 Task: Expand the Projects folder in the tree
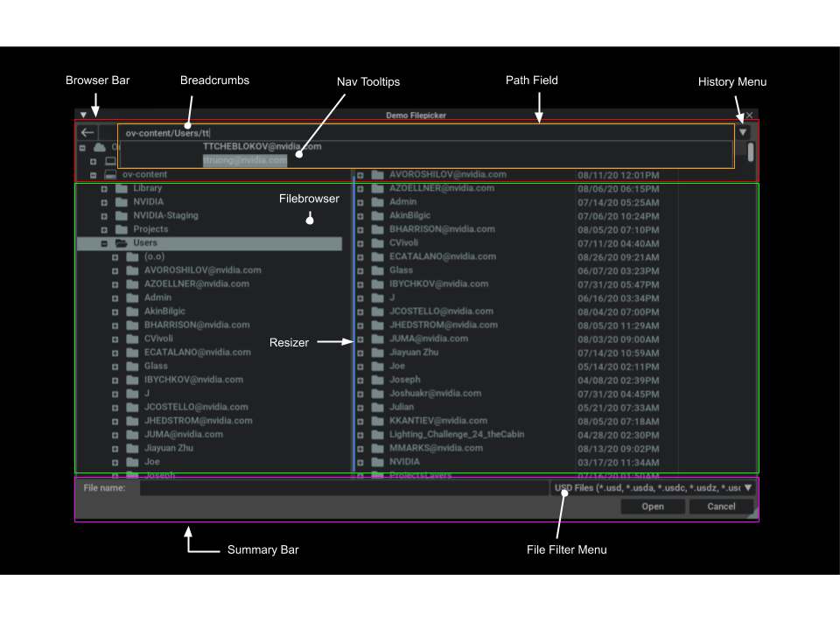click(104, 229)
